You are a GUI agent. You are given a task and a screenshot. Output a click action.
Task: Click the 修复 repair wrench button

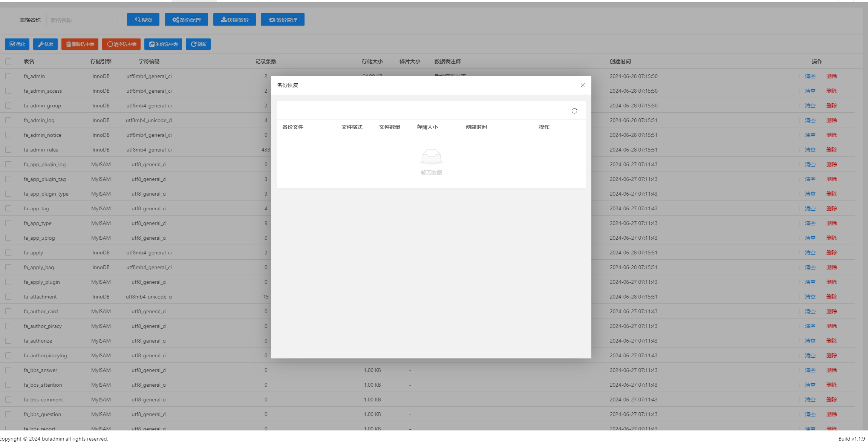45,44
